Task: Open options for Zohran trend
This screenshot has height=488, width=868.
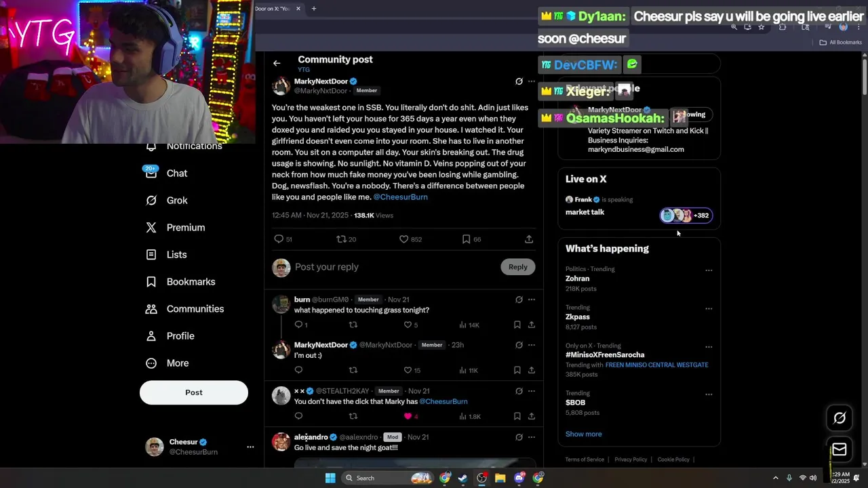Action: 709,270
